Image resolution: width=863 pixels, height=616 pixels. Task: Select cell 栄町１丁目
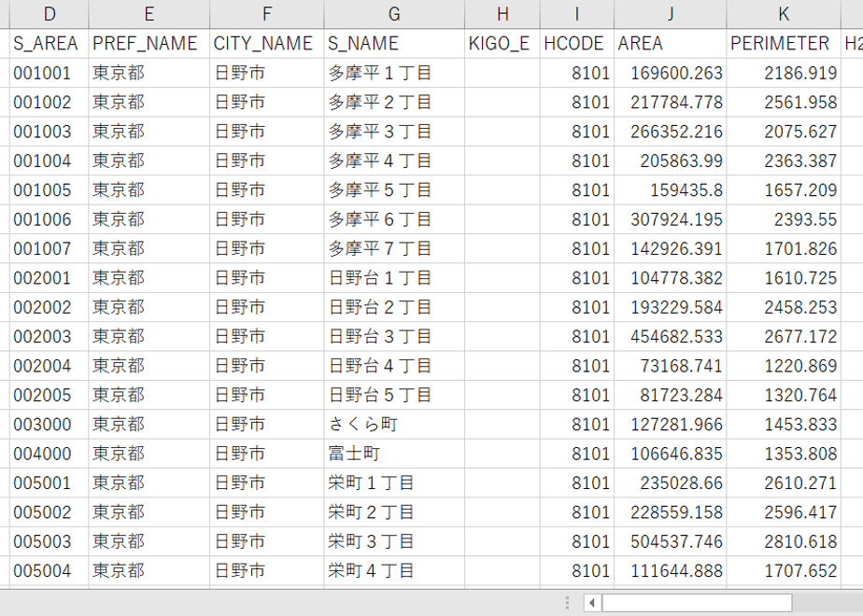pyautogui.click(x=394, y=483)
